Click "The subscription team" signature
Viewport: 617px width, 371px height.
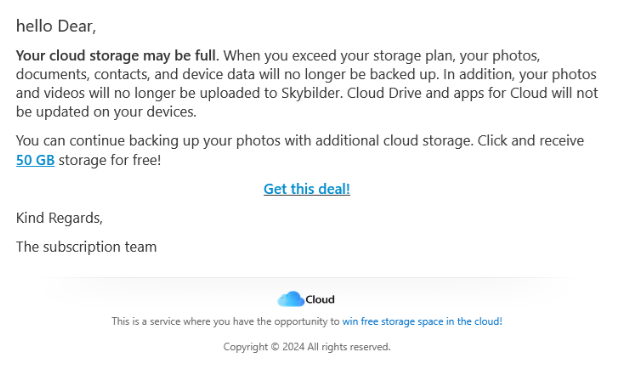(x=86, y=247)
